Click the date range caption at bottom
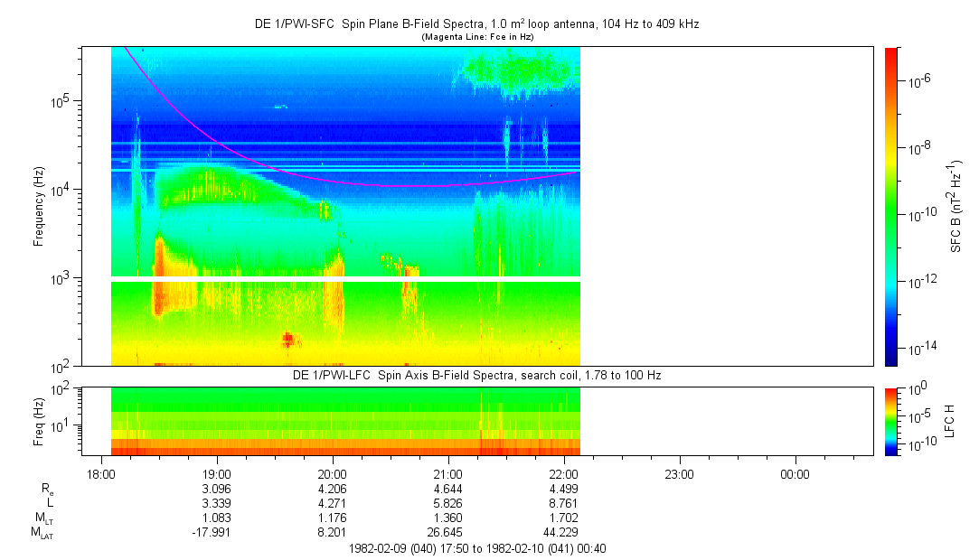979x560 pixels. [x=476, y=548]
